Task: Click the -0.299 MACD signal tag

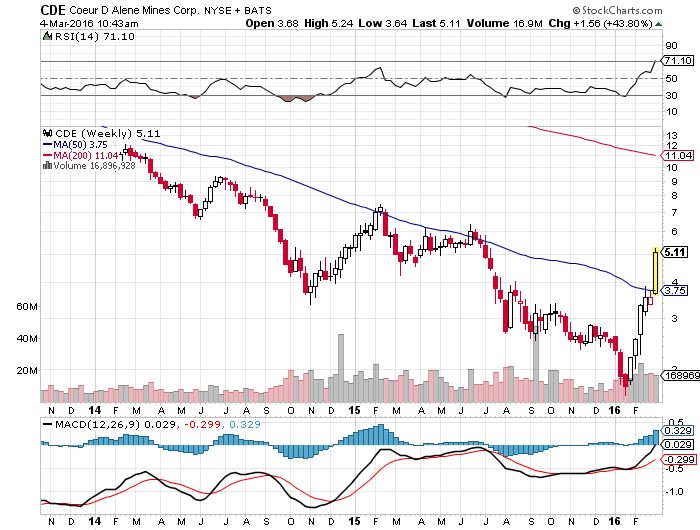Action: coord(678,459)
